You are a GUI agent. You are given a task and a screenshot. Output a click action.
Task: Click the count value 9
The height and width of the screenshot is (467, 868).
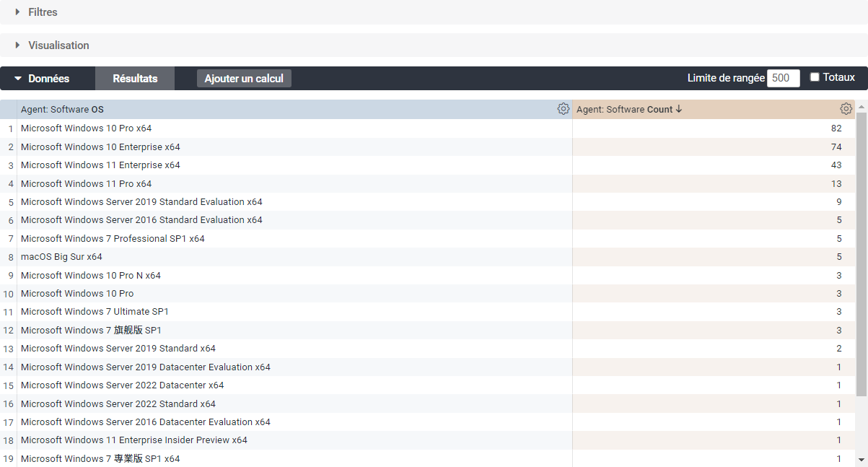pos(839,202)
